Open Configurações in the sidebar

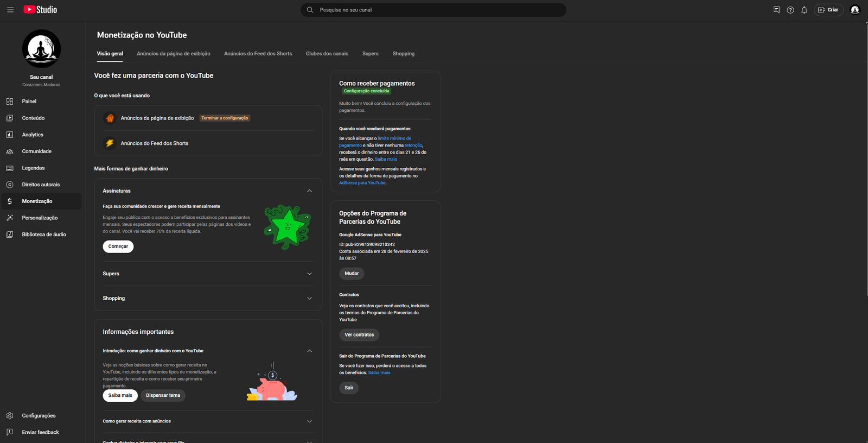point(41,416)
